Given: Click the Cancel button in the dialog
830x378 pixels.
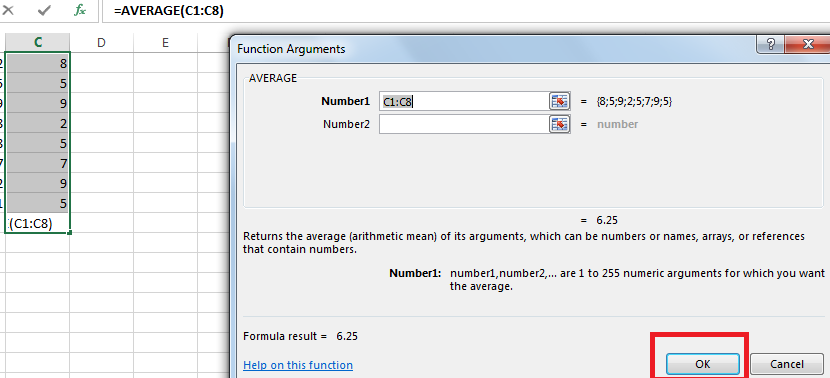Looking at the screenshot, I should [787, 364].
